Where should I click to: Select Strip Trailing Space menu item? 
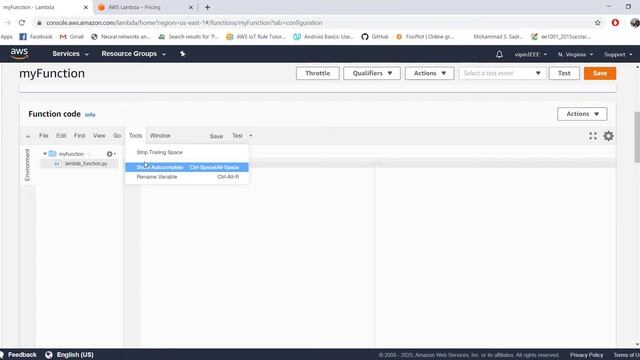tap(187, 152)
